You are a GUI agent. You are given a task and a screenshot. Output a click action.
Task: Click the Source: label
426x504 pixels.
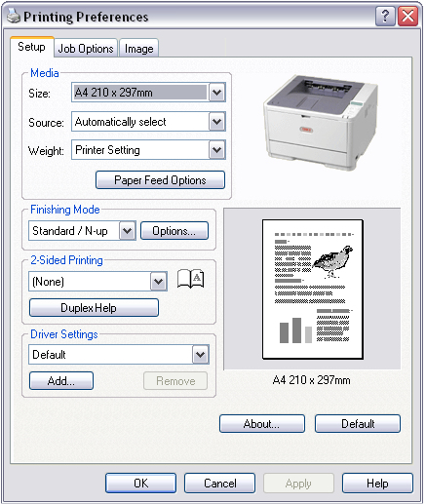(x=46, y=123)
